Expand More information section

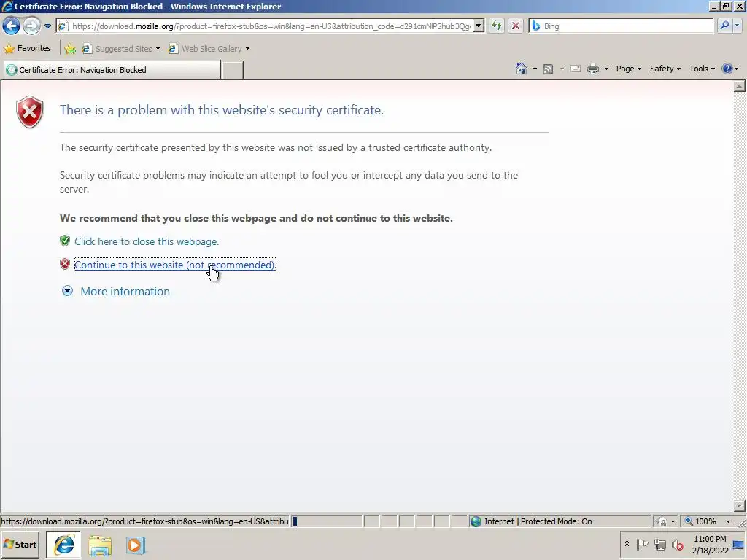(67, 291)
